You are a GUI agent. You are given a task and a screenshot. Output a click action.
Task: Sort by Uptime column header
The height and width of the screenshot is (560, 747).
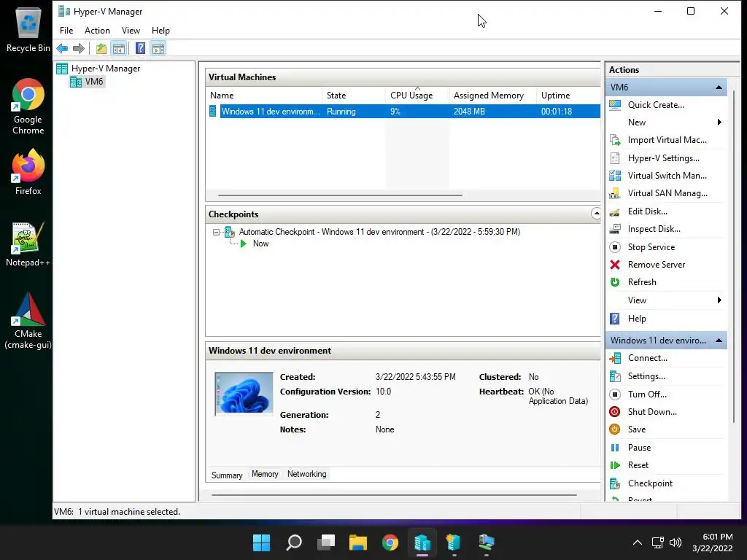(x=568, y=96)
